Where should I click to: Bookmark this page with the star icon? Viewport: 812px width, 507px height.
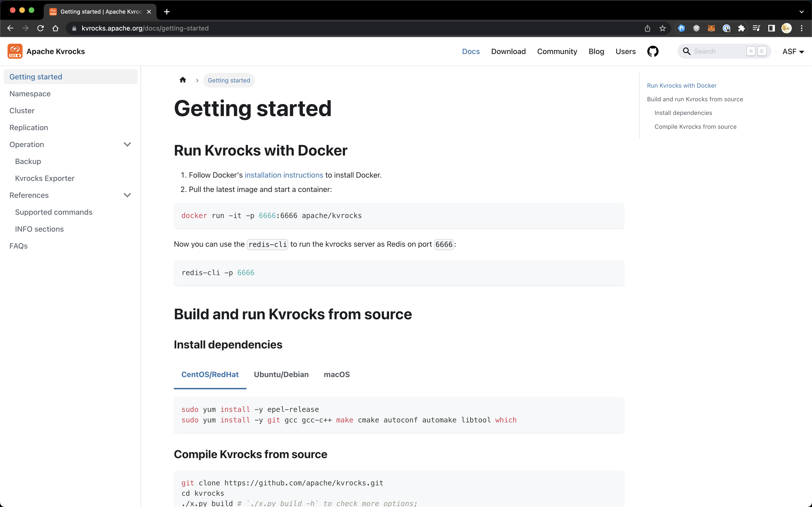click(663, 28)
